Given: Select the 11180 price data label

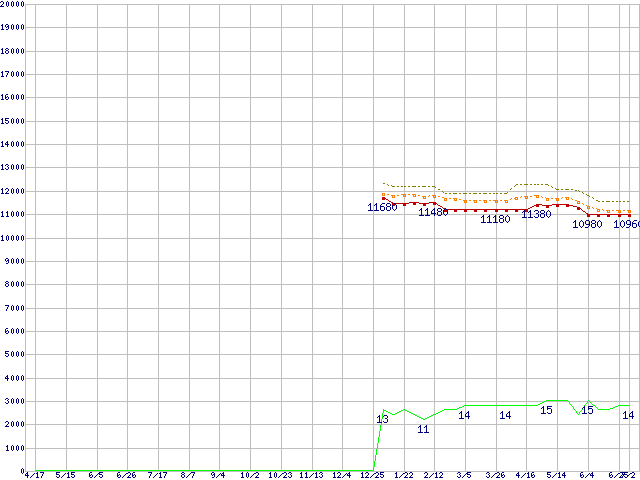Looking at the screenshot, I should [495, 219].
